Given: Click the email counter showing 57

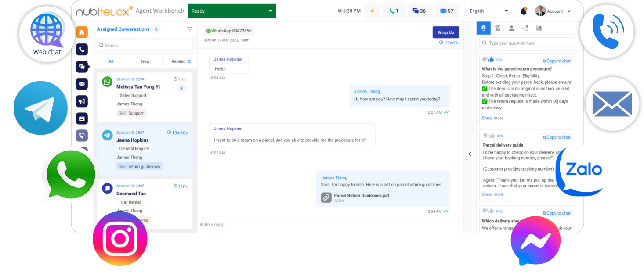Looking at the screenshot, I should point(447,11).
